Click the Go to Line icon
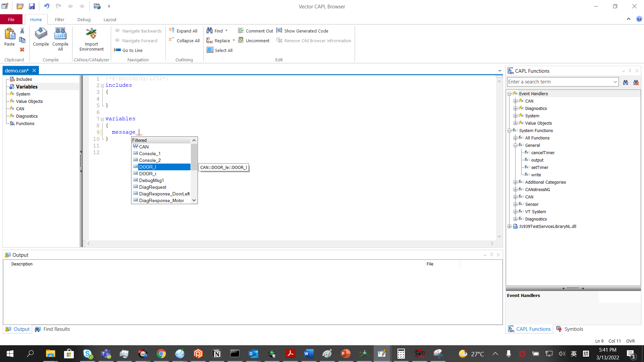This screenshot has height=362, width=644. pyautogui.click(x=117, y=50)
